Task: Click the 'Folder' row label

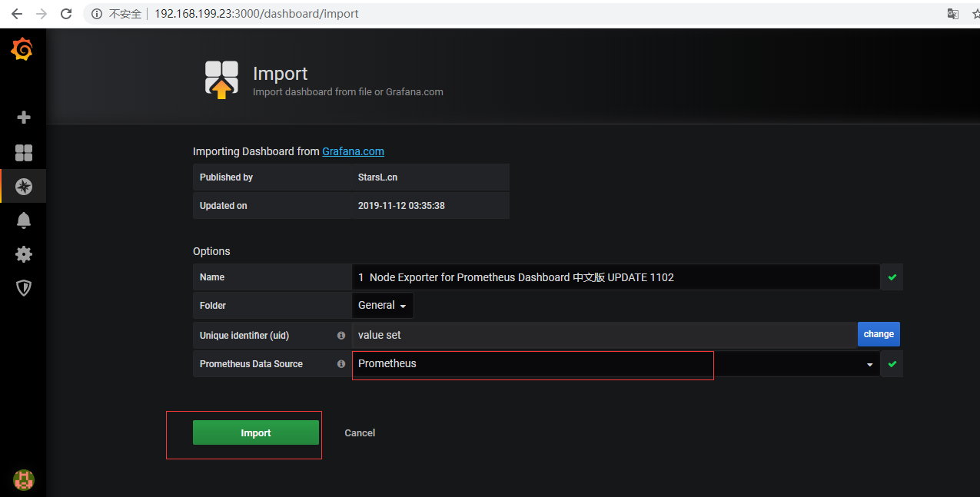Action: pos(213,306)
